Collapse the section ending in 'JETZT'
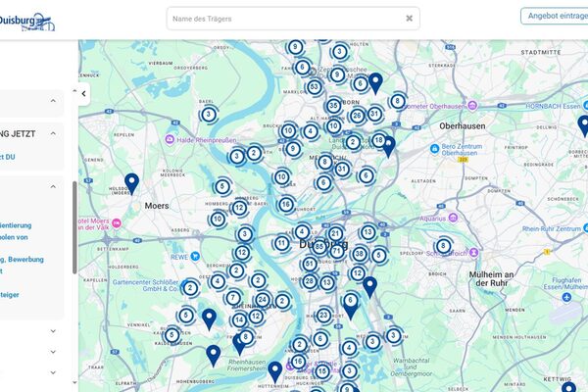 tap(53, 133)
